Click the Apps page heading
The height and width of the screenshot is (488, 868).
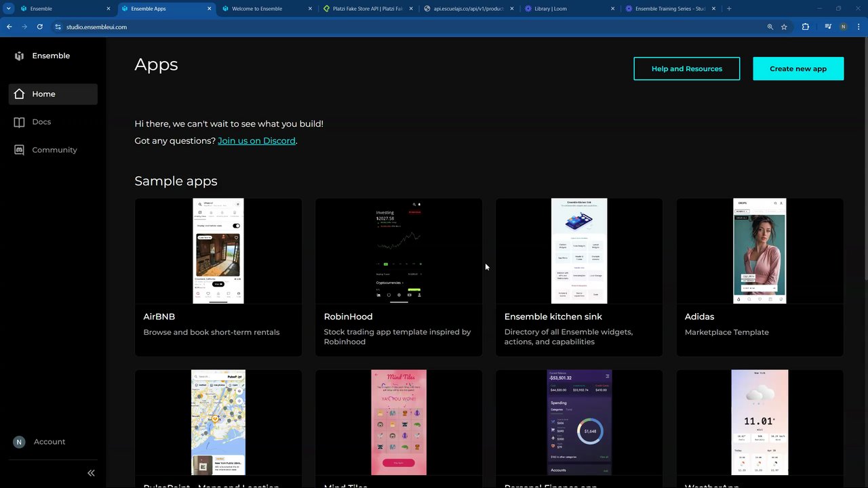pos(156,64)
